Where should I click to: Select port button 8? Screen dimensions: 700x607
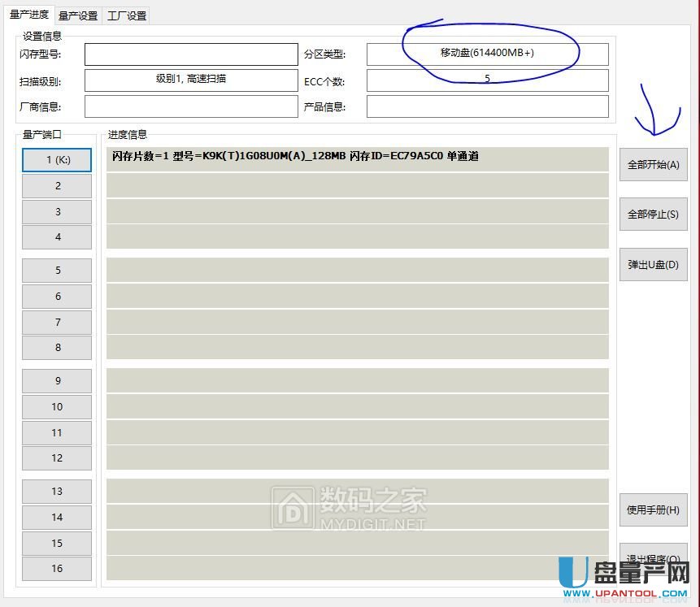(x=57, y=348)
